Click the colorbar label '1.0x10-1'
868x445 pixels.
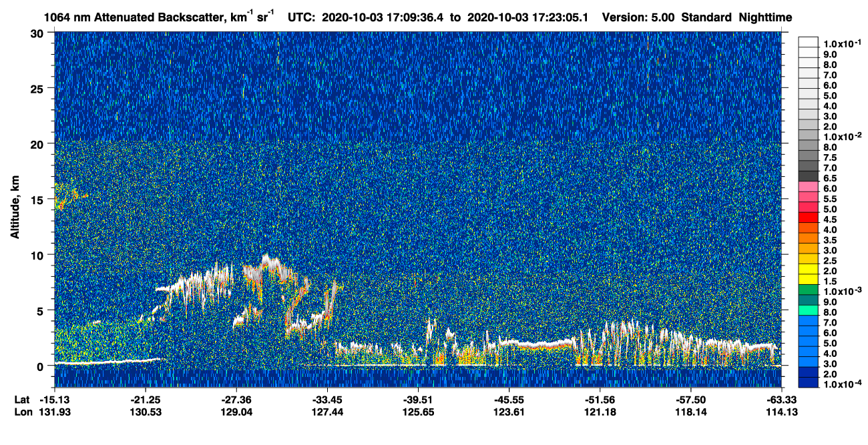click(841, 43)
